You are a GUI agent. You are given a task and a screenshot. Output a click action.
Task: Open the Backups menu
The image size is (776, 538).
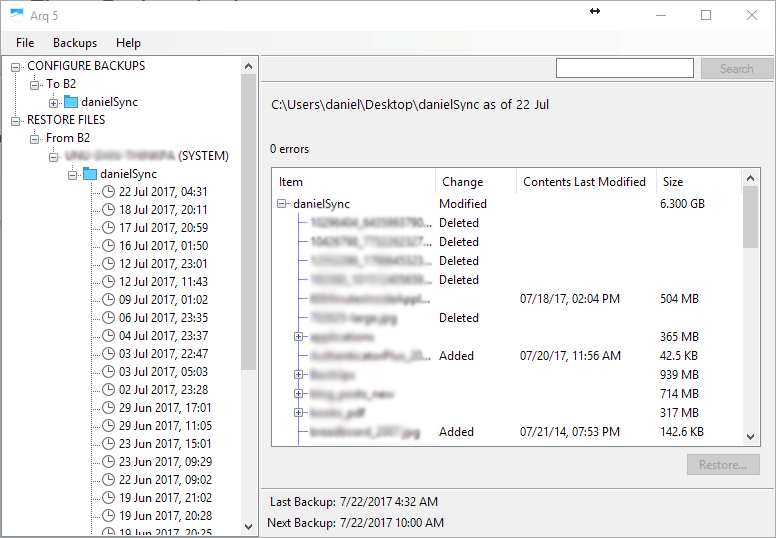pos(75,43)
